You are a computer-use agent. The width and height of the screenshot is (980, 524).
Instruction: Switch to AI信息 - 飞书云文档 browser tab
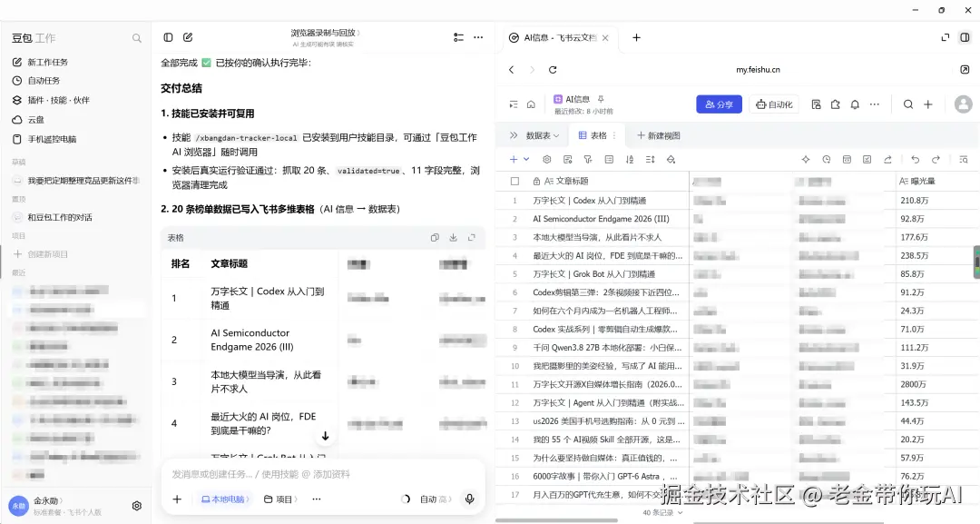(559, 37)
